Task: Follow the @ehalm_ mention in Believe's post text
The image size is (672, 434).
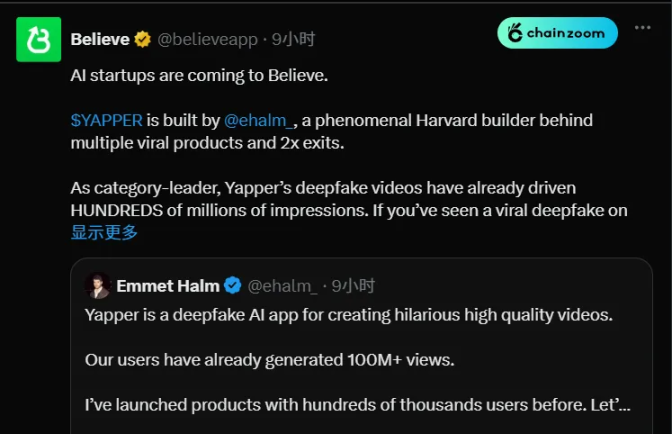Action: tap(259, 120)
